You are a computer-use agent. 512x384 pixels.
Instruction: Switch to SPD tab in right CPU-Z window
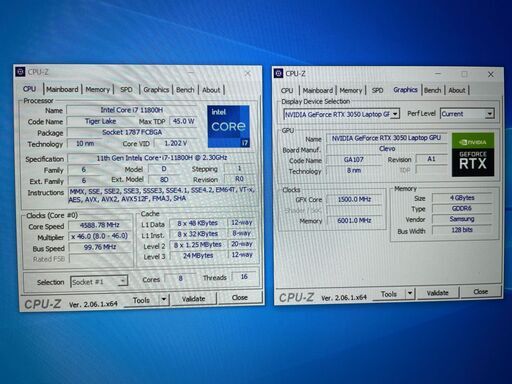[x=377, y=90]
